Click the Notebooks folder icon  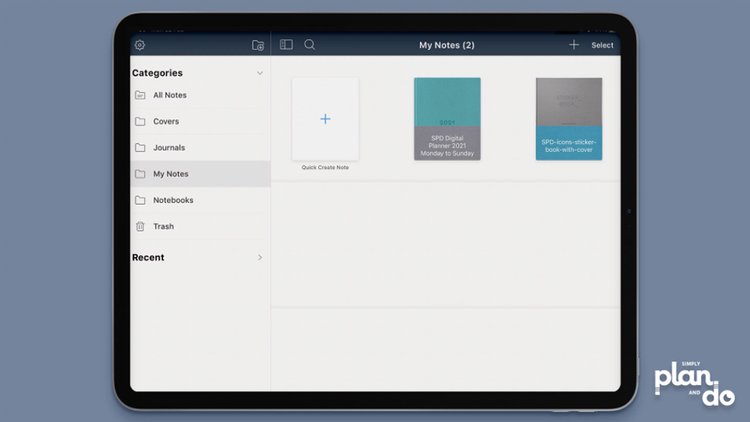(x=140, y=200)
